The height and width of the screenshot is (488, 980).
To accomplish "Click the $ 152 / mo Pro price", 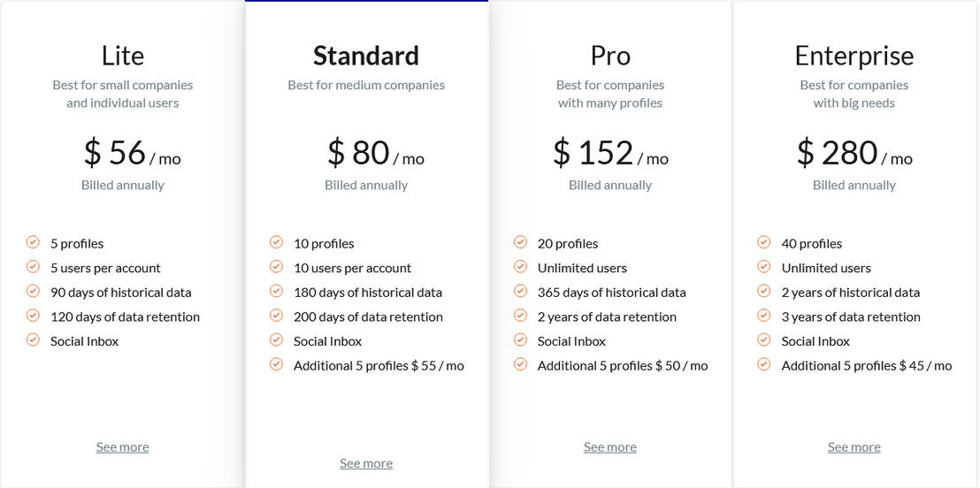I will coord(610,153).
